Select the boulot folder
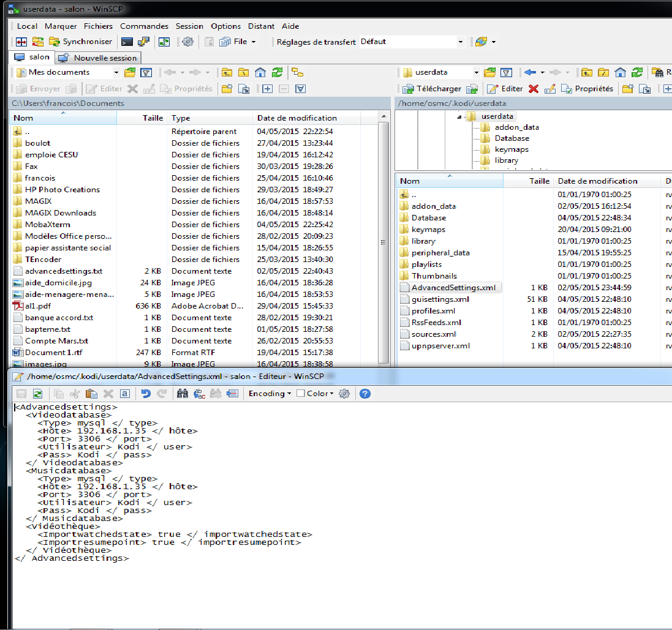 point(37,143)
